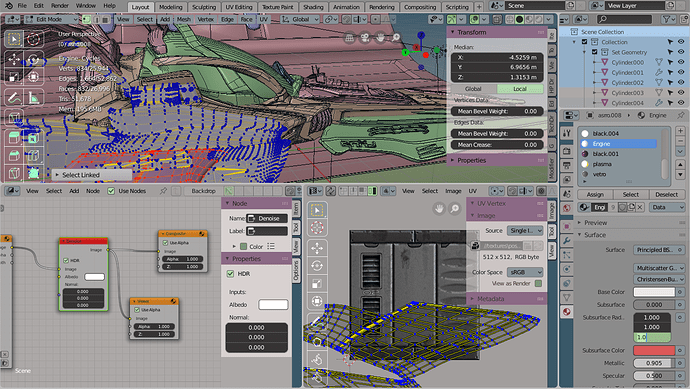Open the Render menu

[60, 6]
